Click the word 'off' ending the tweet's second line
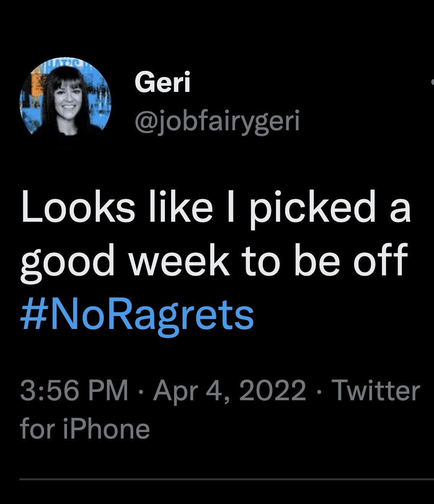 [385, 261]
